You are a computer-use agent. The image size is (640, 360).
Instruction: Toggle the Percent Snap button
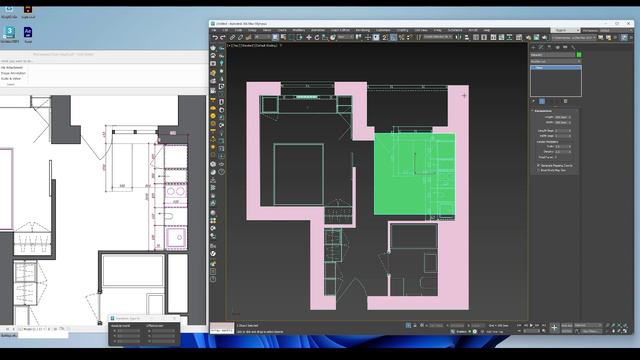coord(401,38)
